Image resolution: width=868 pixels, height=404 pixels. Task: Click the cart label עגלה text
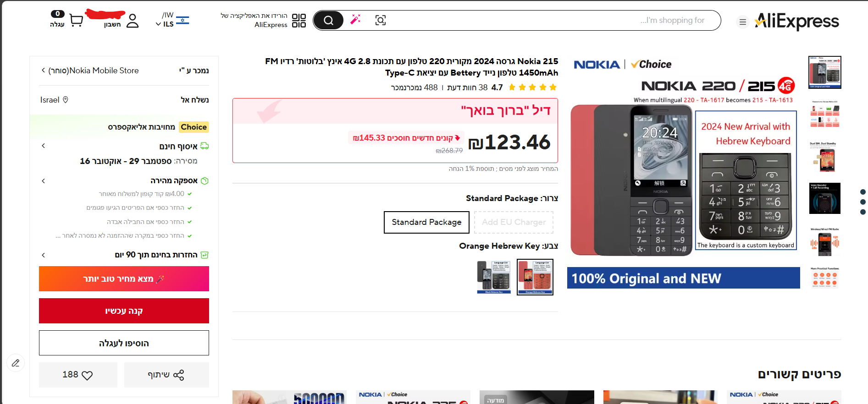coord(57,24)
